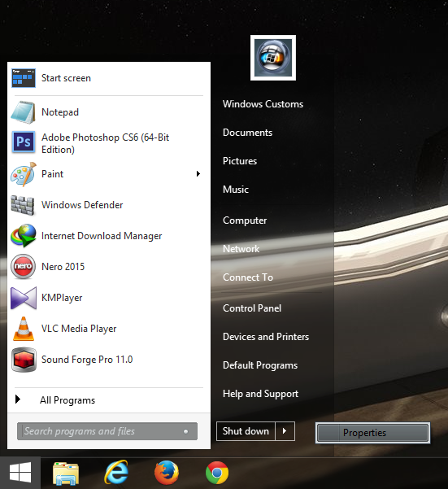The height and width of the screenshot is (489, 448).
Task: Click the Photoshop Ps icon
Action: [24, 142]
